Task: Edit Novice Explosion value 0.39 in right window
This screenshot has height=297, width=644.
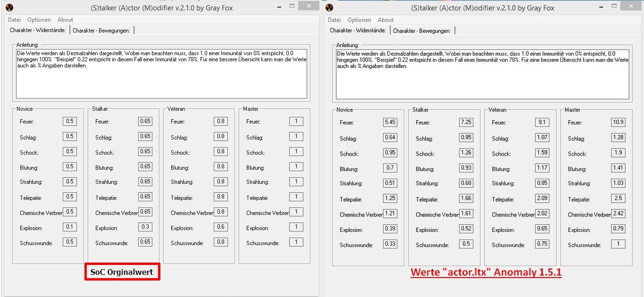Action: point(390,229)
